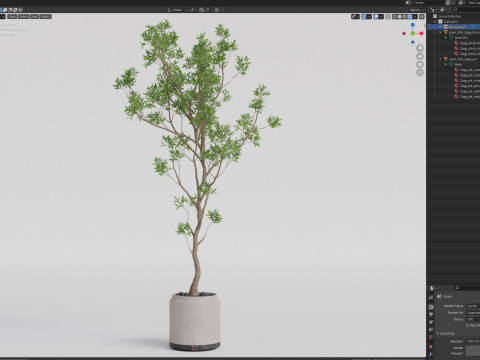The image size is (480, 360).
Task: Open the properties editor type dropdown
Action: tap(433, 288)
